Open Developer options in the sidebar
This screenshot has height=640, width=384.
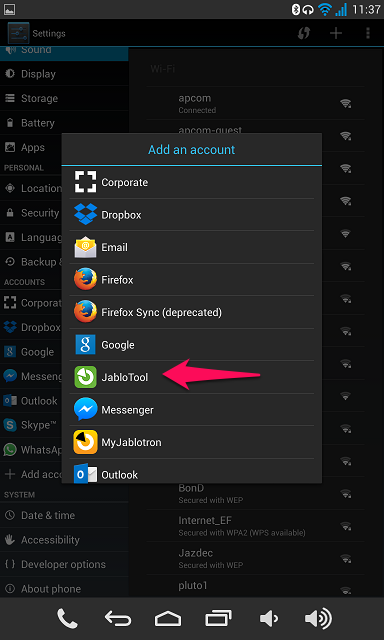[x=64, y=564]
